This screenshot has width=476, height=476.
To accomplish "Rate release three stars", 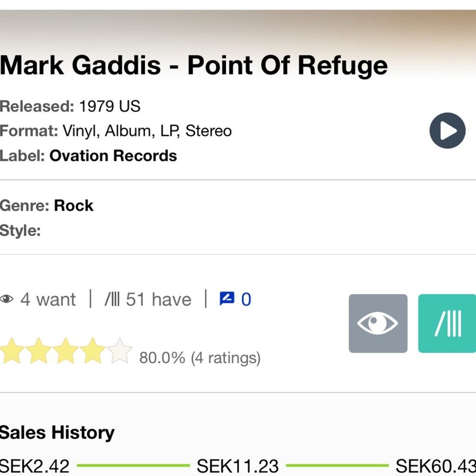I will [x=66, y=351].
